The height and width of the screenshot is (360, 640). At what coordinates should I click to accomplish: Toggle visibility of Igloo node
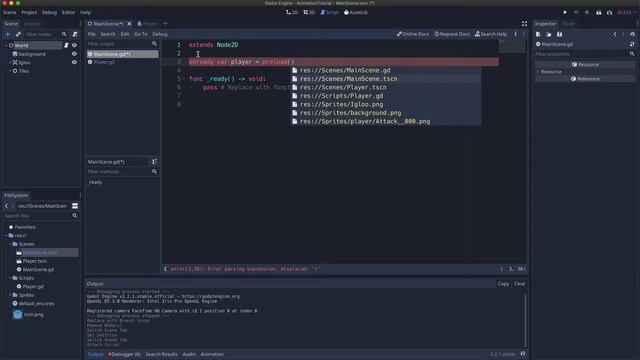tap(74, 62)
